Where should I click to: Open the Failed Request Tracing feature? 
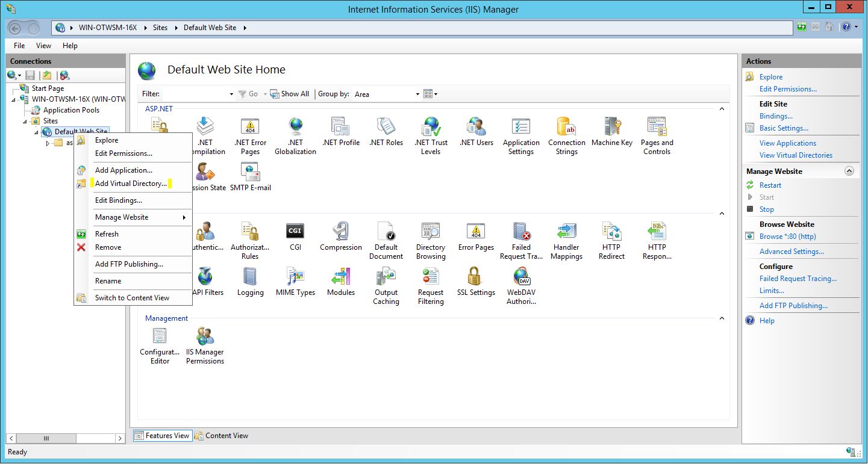(x=521, y=241)
